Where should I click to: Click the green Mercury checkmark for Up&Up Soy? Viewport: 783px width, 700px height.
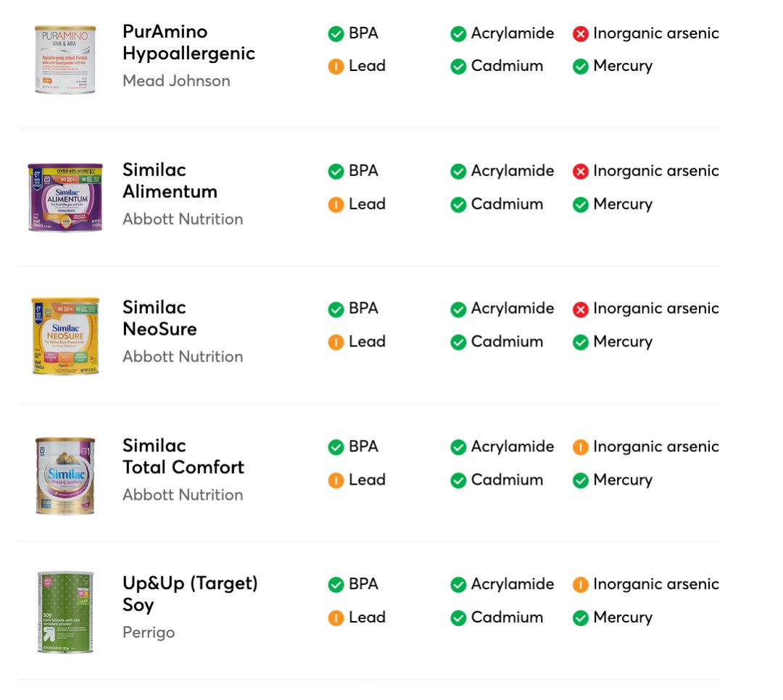(x=580, y=618)
